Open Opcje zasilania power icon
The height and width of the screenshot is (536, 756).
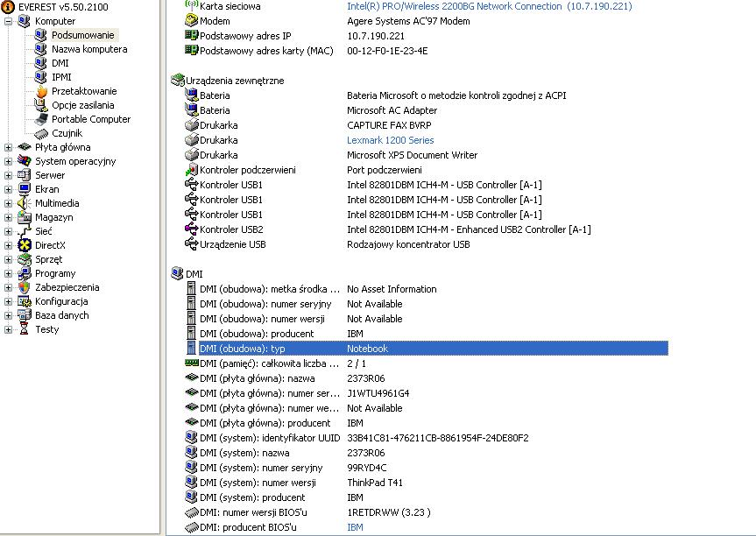tap(41, 105)
